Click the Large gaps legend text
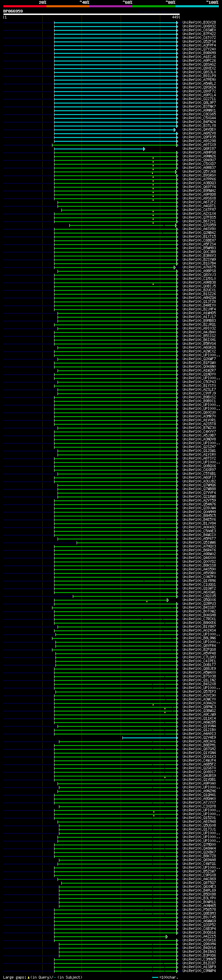 pos(43,977)
